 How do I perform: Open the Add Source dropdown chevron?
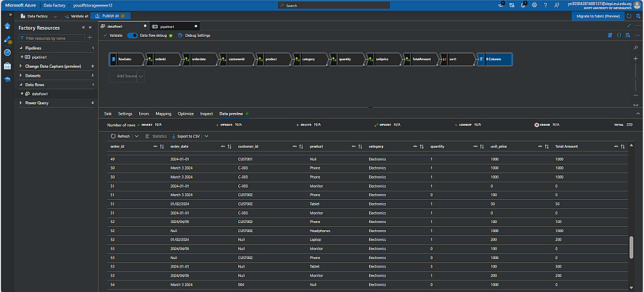click(141, 76)
